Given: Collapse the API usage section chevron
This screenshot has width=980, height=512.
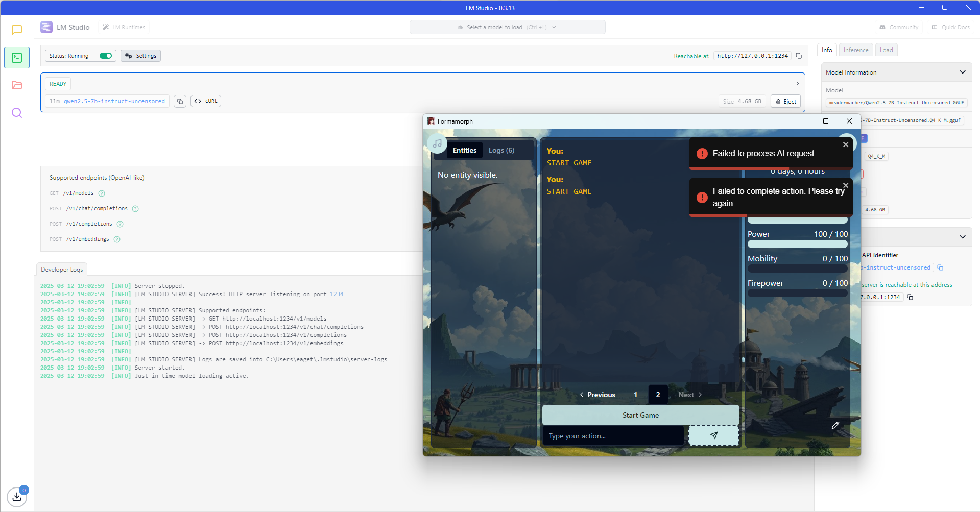Looking at the screenshot, I should (x=963, y=237).
